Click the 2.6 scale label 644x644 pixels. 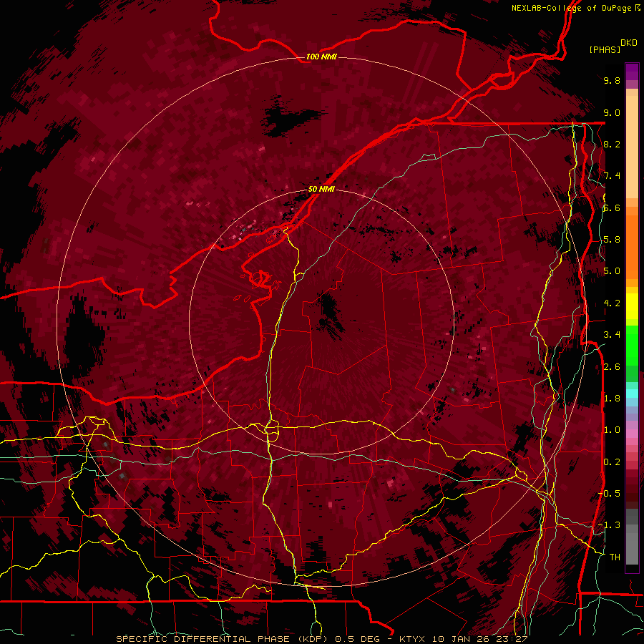[612, 367]
